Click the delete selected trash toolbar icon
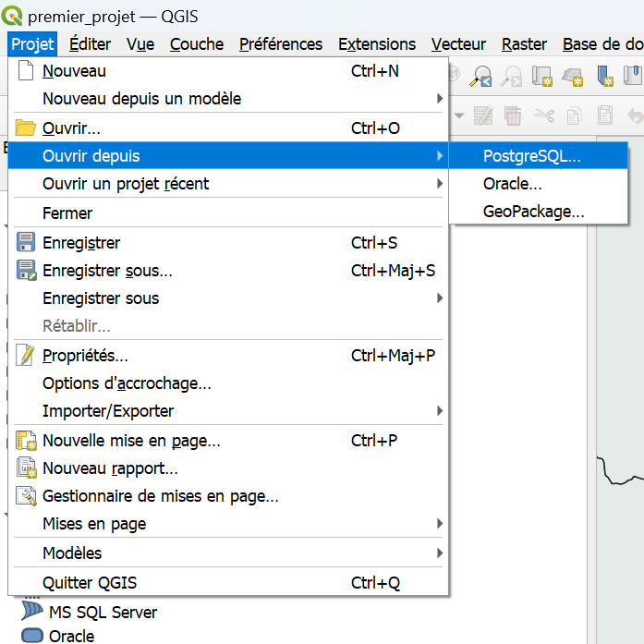644x644 pixels. tap(513, 115)
